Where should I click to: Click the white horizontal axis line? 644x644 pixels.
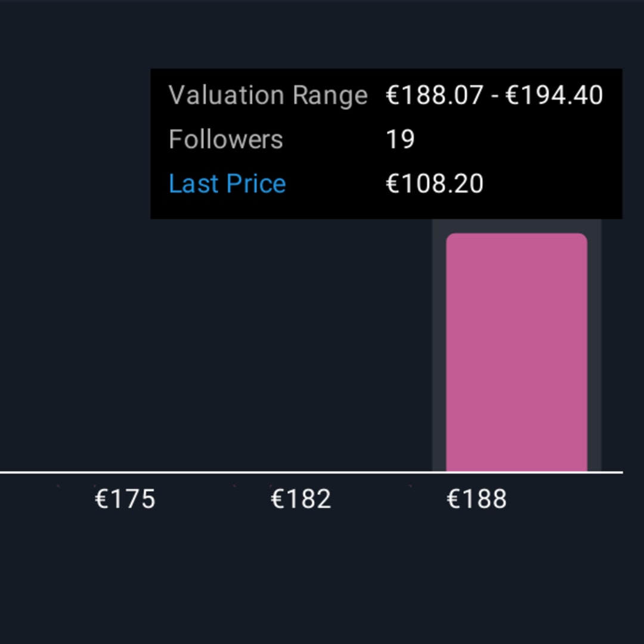[239, 472]
